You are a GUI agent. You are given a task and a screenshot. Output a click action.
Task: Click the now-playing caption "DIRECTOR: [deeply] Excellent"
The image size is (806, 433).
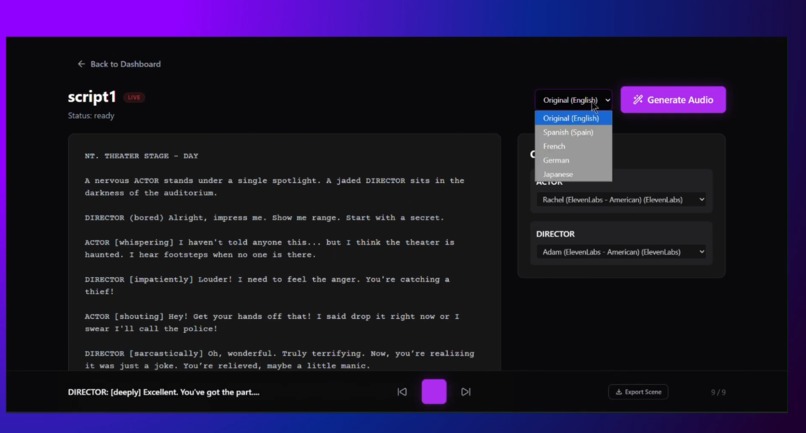click(163, 392)
